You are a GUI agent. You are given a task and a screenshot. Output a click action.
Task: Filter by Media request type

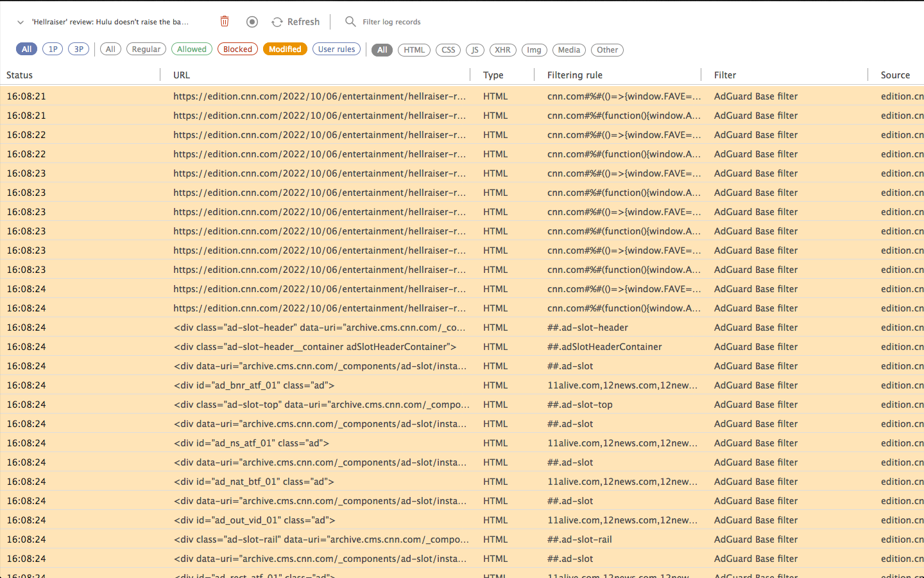point(569,49)
